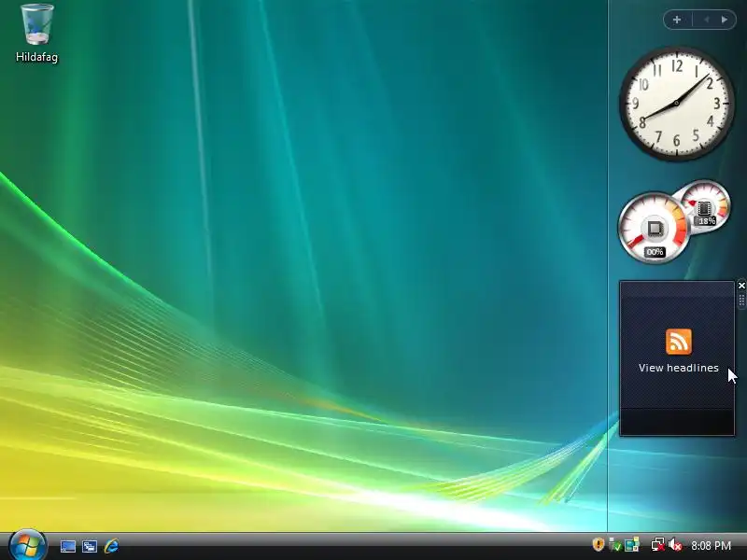
Task: Go to next sidebar gadget page
Action: 725,20
